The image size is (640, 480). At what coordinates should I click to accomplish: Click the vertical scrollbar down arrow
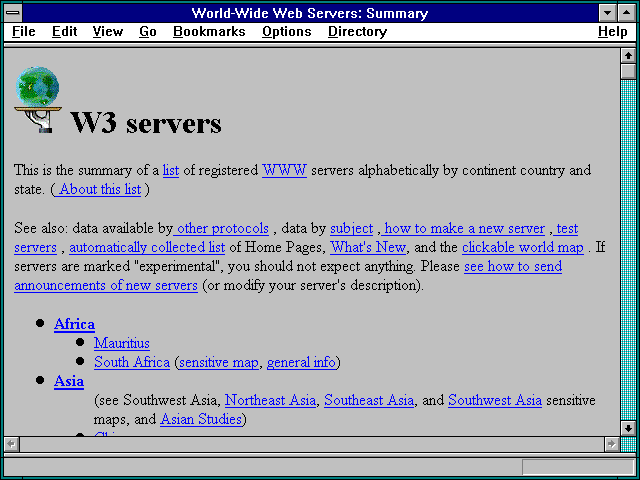coord(628,428)
